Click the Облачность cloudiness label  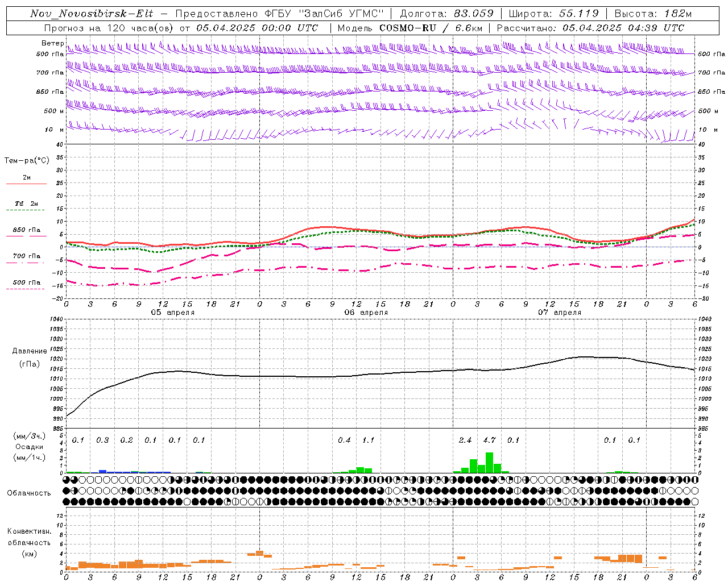29,493
